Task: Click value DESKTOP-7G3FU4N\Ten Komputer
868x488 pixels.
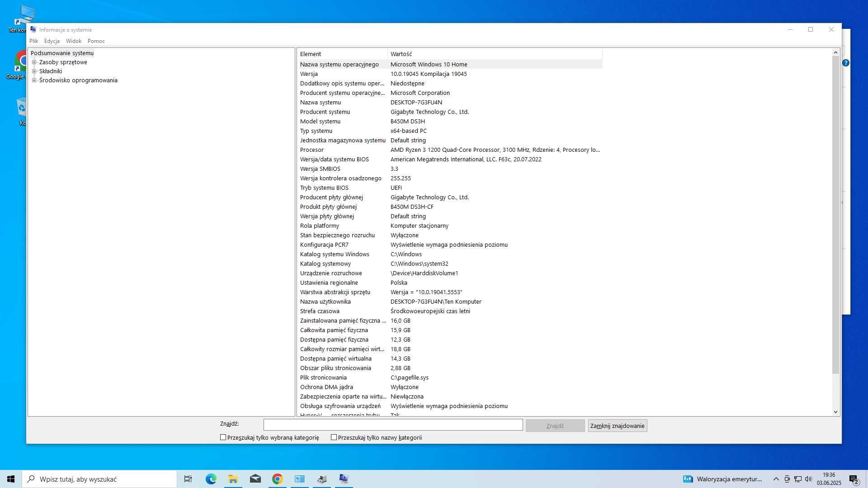Action: click(x=436, y=301)
